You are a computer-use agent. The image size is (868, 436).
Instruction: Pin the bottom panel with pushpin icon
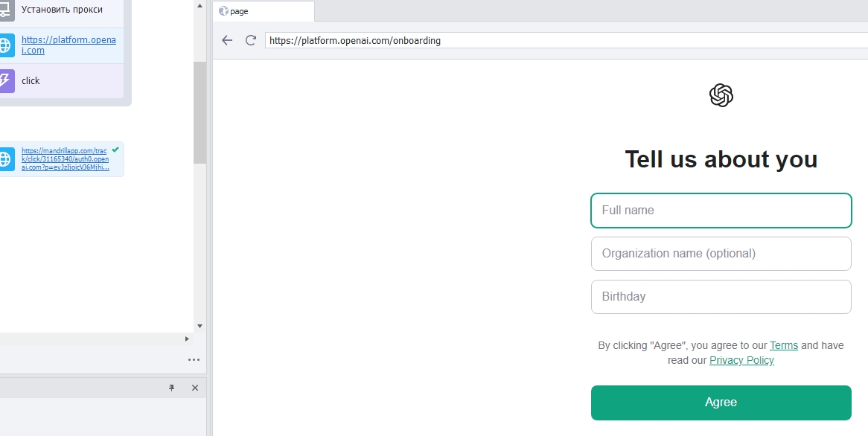click(172, 388)
